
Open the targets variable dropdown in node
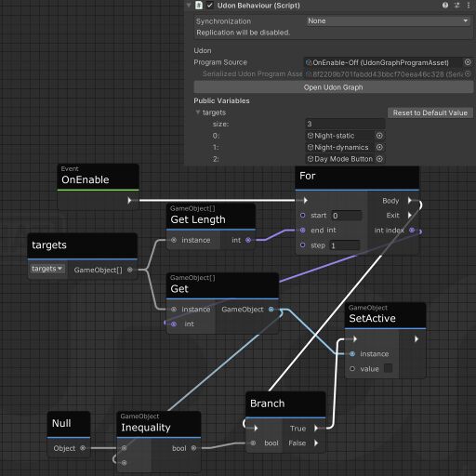tap(47, 269)
